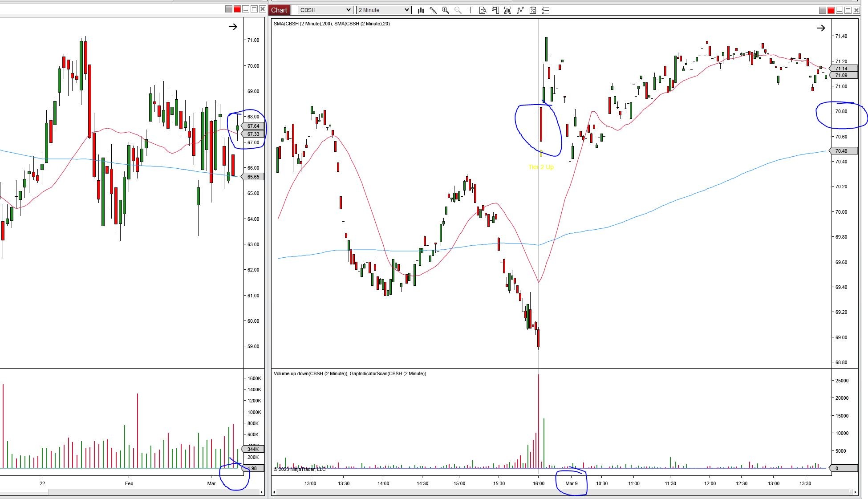Select the drawing tools pencil icon
The width and height of the screenshot is (868, 499).
(x=433, y=10)
